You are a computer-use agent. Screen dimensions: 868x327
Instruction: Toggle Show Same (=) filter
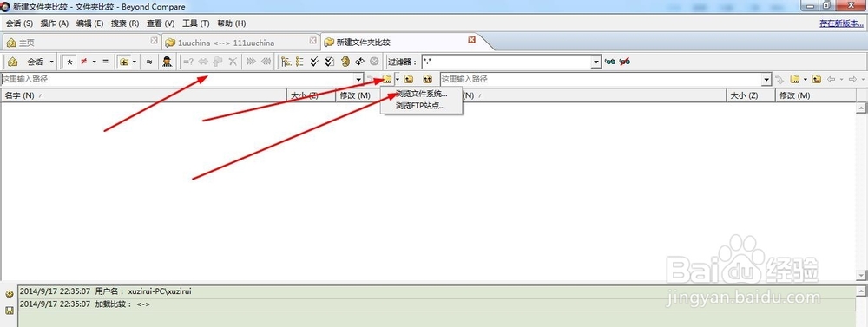[x=105, y=62]
